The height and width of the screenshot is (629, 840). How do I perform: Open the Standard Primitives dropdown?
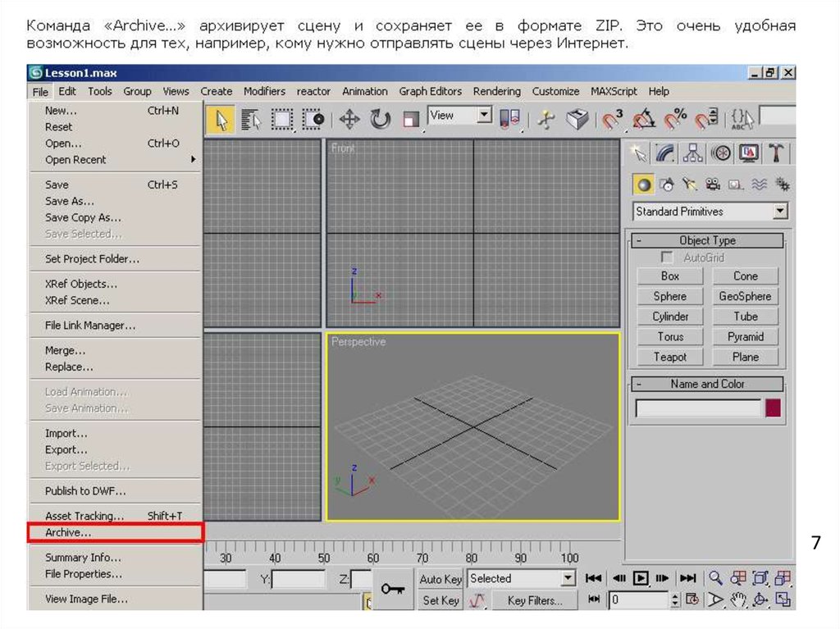point(779,212)
